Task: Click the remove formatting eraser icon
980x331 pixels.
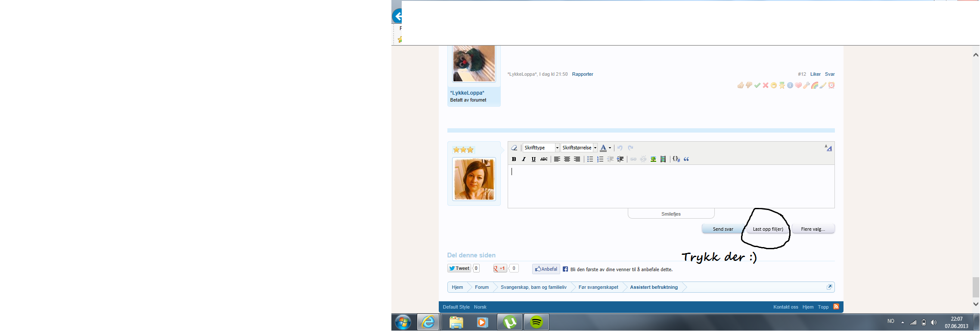Action: pyautogui.click(x=514, y=148)
